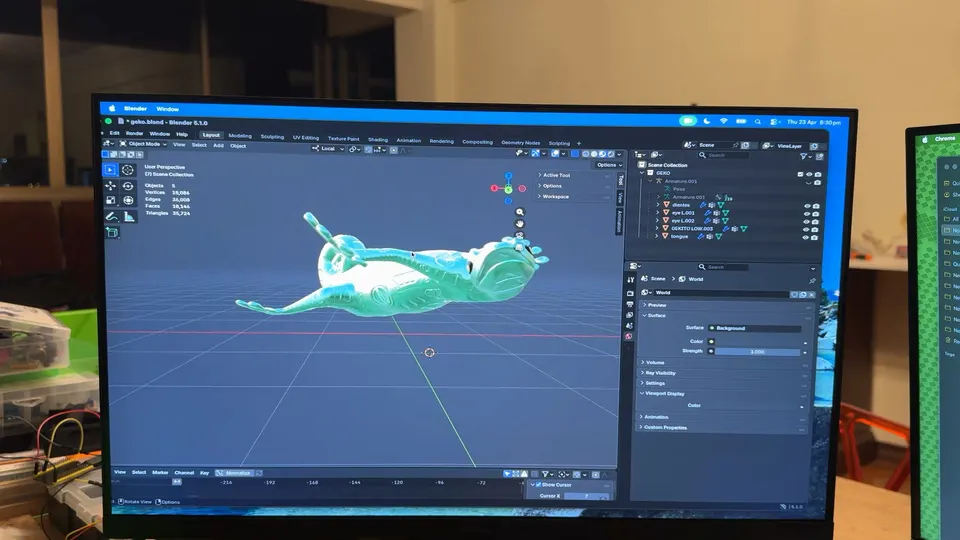The image size is (960, 540).
Task: Click the Surface Background shader field
Action: click(x=754, y=328)
